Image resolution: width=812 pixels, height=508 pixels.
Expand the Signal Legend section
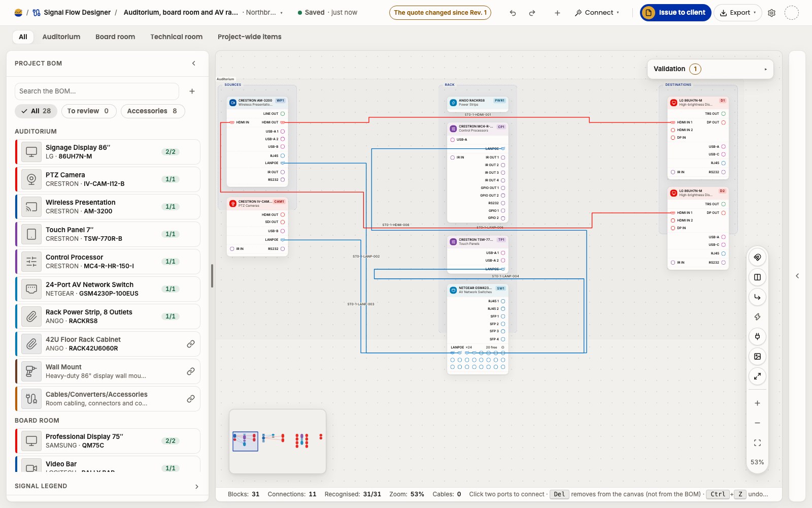pyautogui.click(x=197, y=487)
